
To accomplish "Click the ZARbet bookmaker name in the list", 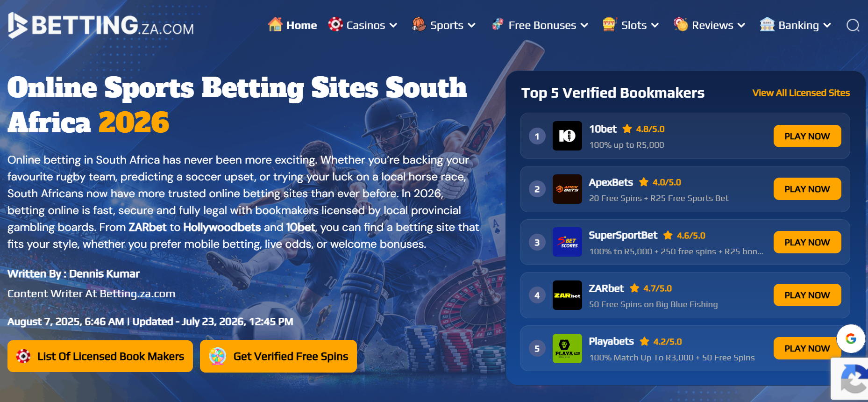I will click(606, 288).
